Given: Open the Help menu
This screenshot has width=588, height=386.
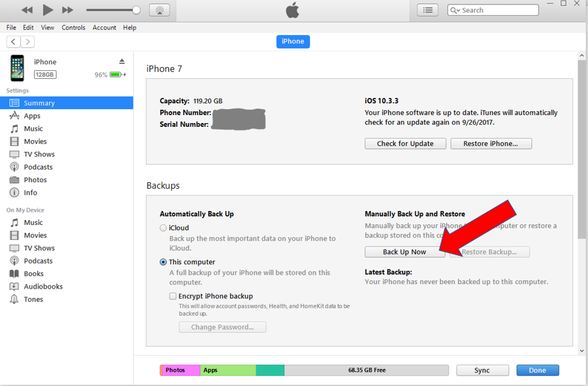Looking at the screenshot, I should 129,28.
